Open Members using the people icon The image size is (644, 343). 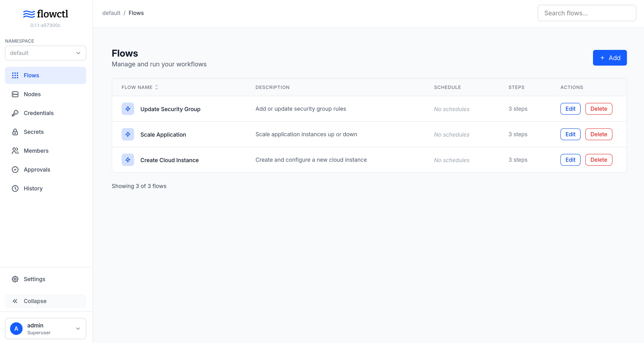click(x=15, y=151)
